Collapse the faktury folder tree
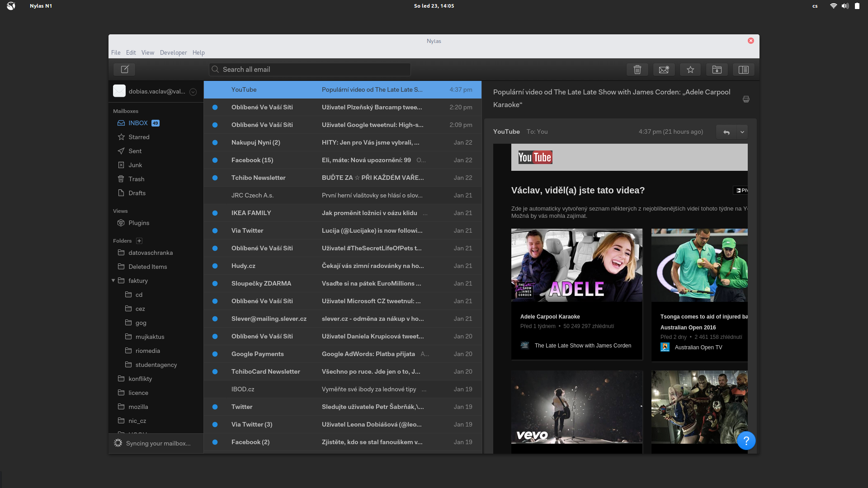 click(113, 281)
